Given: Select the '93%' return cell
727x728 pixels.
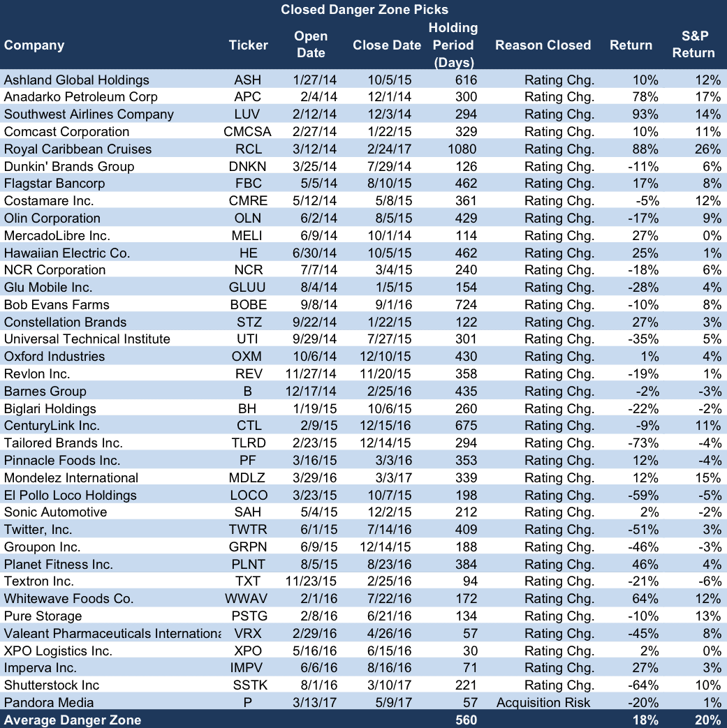Looking at the screenshot, I should 645,114.
